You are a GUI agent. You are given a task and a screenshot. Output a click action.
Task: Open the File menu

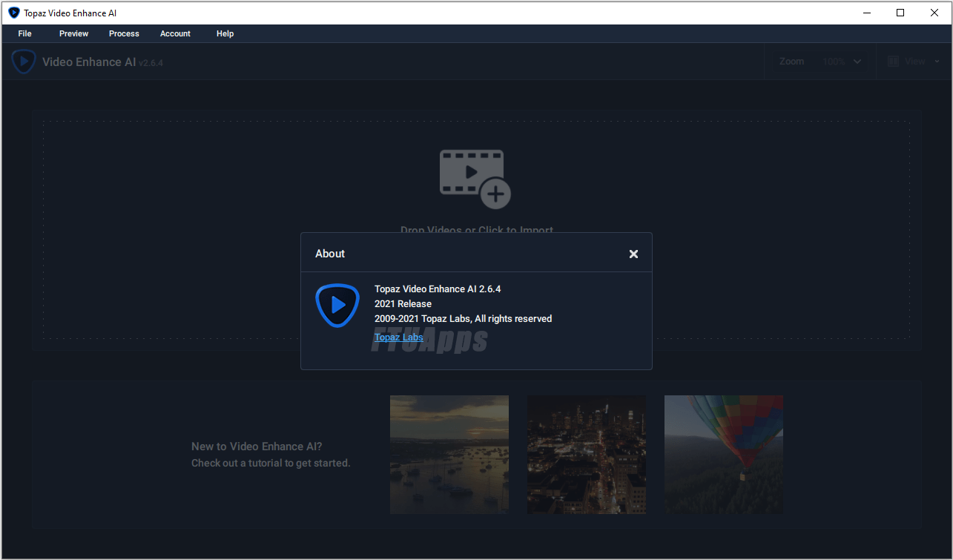[24, 33]
